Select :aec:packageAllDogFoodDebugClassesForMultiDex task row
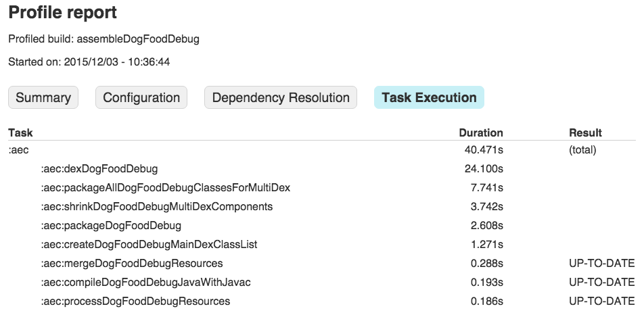The height and width of the screenshot is (315, 644). point(165,187)
